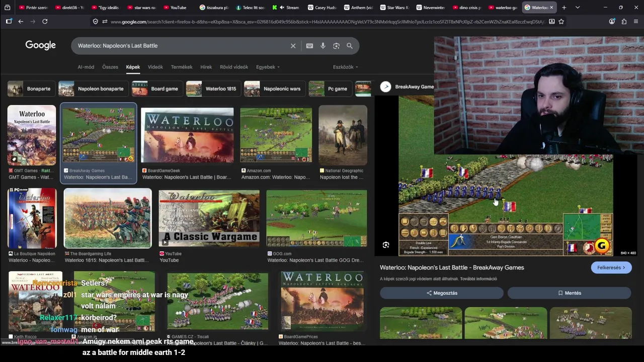The width and height of the screenshot is (644, 362).
Task: Open the extensions puzzle icon
Action: click(x=624, y=22)
